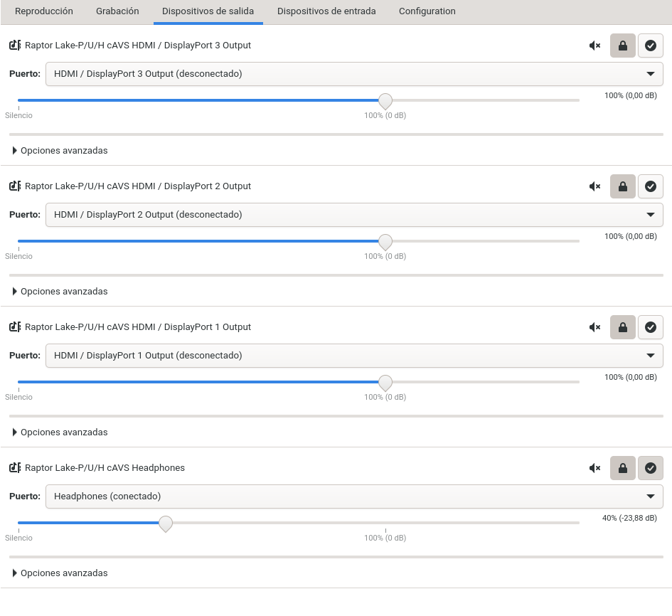The height and width of the screenshot is (616, 672).
Task: Click 100% (0,00 dB) readout for DisplayPort 3
Action: (x=631, y=95)
